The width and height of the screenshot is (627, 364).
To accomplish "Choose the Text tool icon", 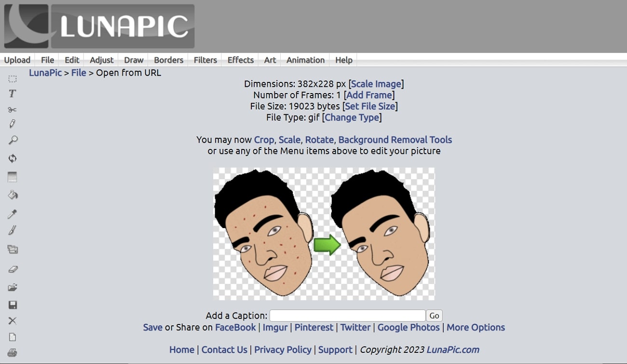I will point(13,94).
